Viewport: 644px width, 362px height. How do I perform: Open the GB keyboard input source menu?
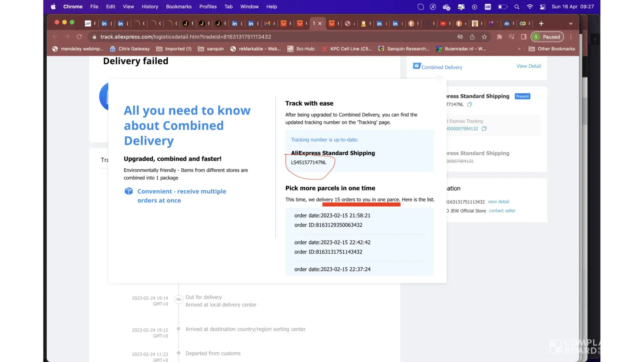point(488,7)
